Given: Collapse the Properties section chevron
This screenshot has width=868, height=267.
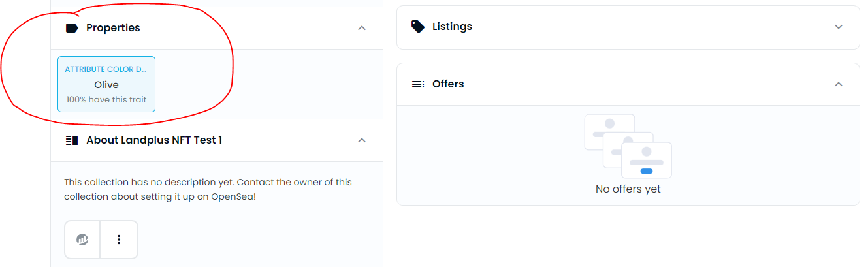Looking at the screenshot, I should [x=362, y=28].
